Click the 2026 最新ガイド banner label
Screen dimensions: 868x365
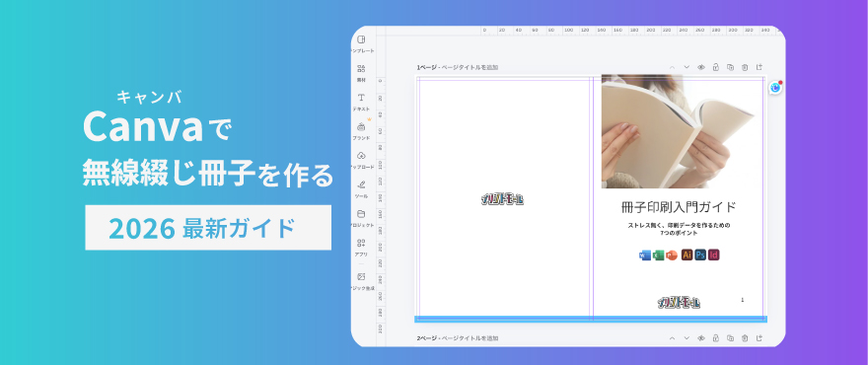[208, 228]
